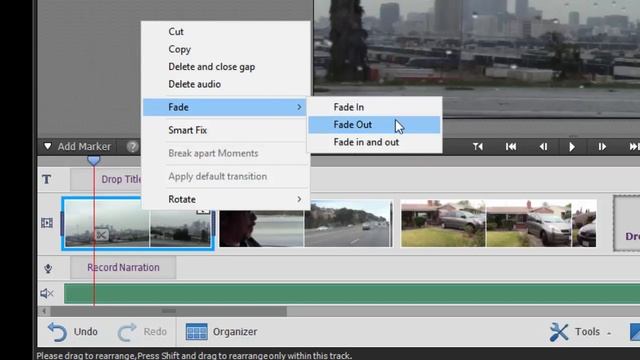Click the Redo button

142,332
